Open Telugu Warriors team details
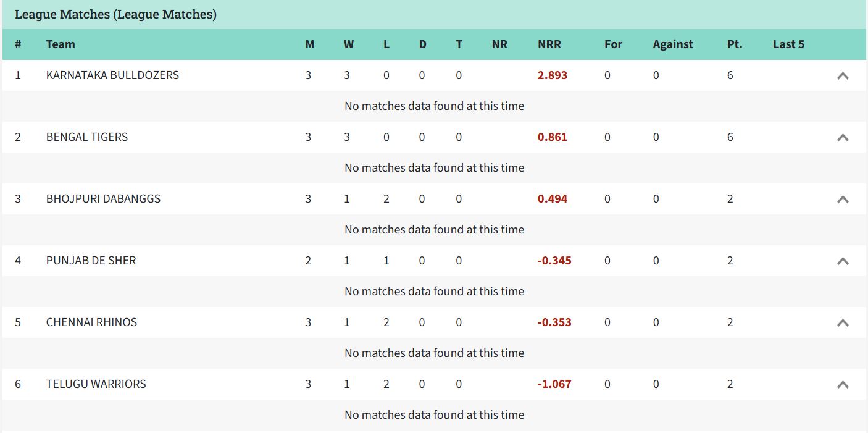The image size is (868, 433). pos(96,384)
